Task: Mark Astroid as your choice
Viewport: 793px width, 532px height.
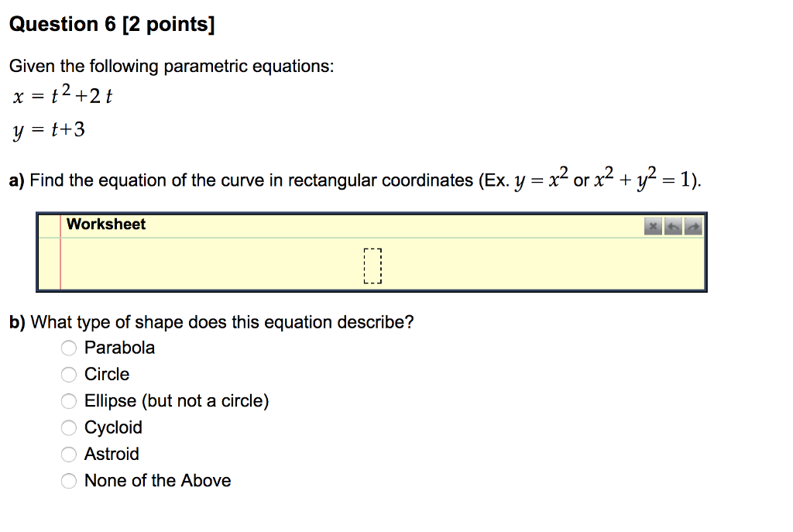Action: pos(68,454)
